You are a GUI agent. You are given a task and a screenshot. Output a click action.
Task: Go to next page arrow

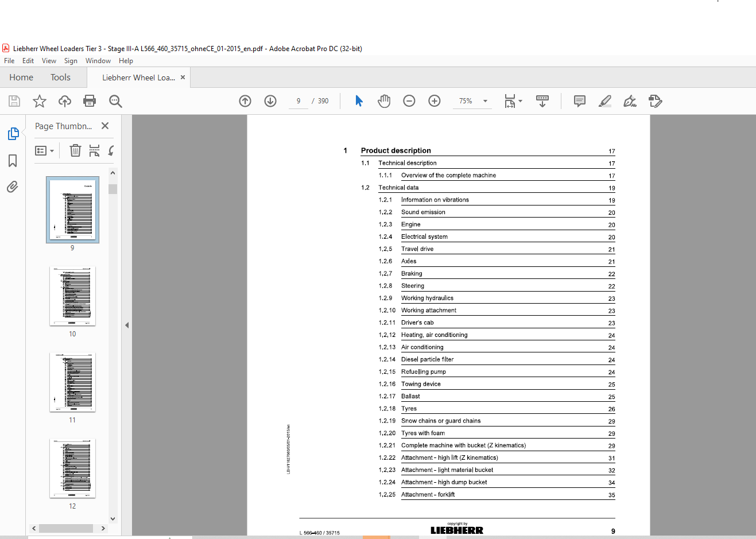pyautogui.click(x=270, y=101)
